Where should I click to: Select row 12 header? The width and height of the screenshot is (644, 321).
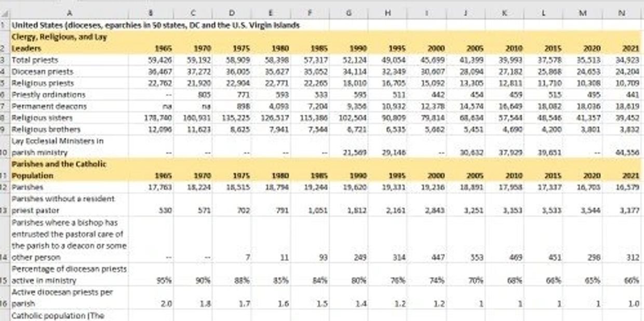pos(4,187)
